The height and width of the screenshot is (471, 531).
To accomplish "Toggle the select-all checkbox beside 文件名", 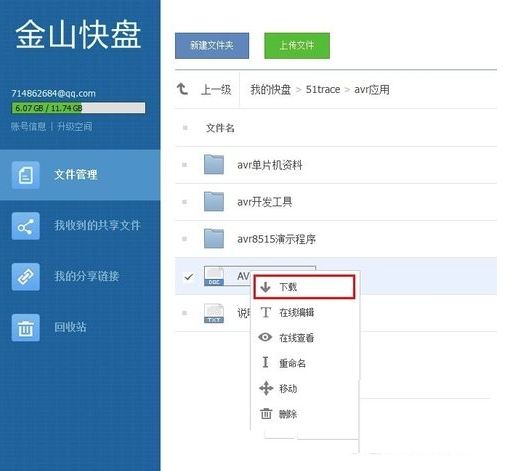I will pyautogui.click(x=185, y=128).
